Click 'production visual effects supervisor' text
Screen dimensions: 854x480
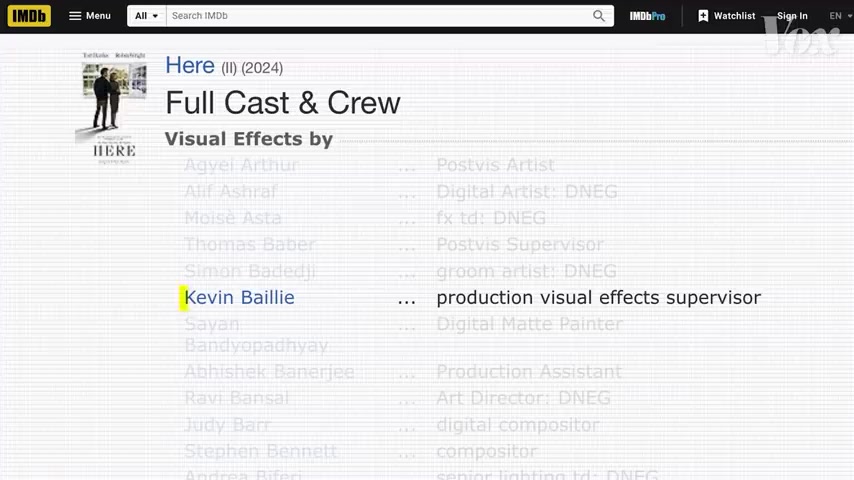(x=599, y=297)
